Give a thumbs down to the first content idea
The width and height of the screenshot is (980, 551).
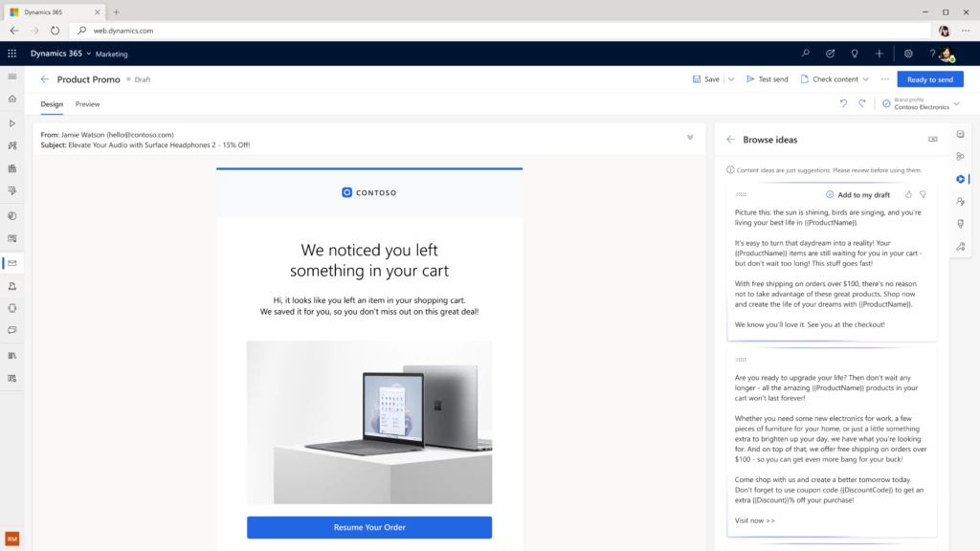[923, 194]
